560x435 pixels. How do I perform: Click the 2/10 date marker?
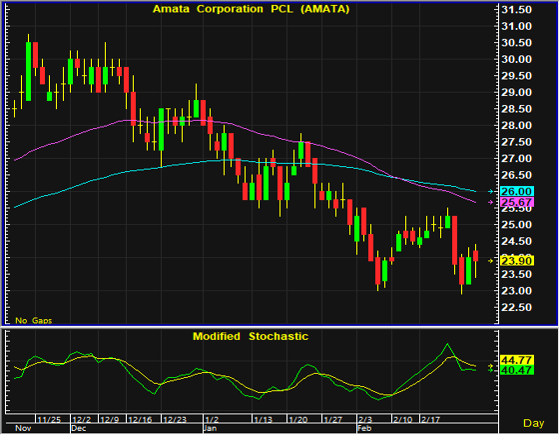point(402,420)
